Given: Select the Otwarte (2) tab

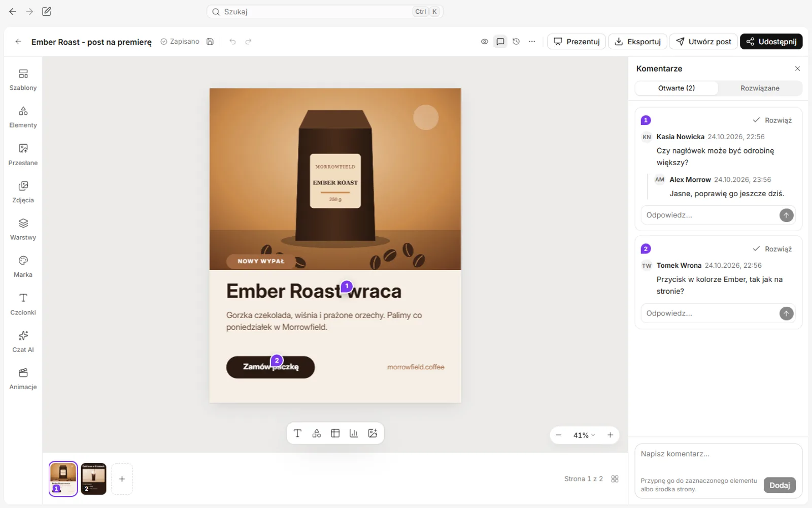Looking at the screenshot, I should (676, 88).
